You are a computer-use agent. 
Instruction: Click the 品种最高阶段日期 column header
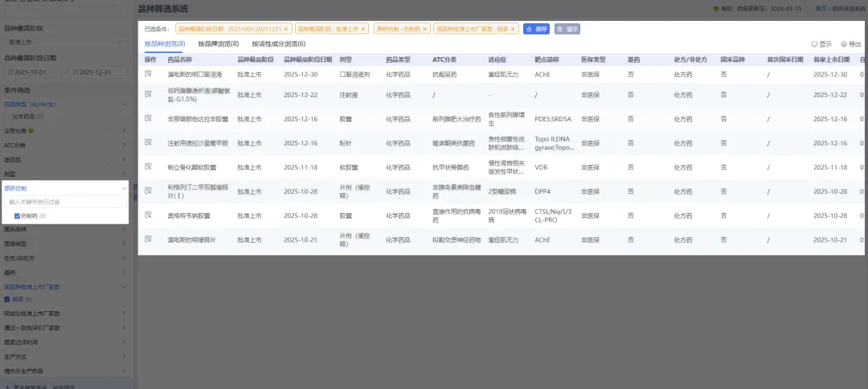308,59
